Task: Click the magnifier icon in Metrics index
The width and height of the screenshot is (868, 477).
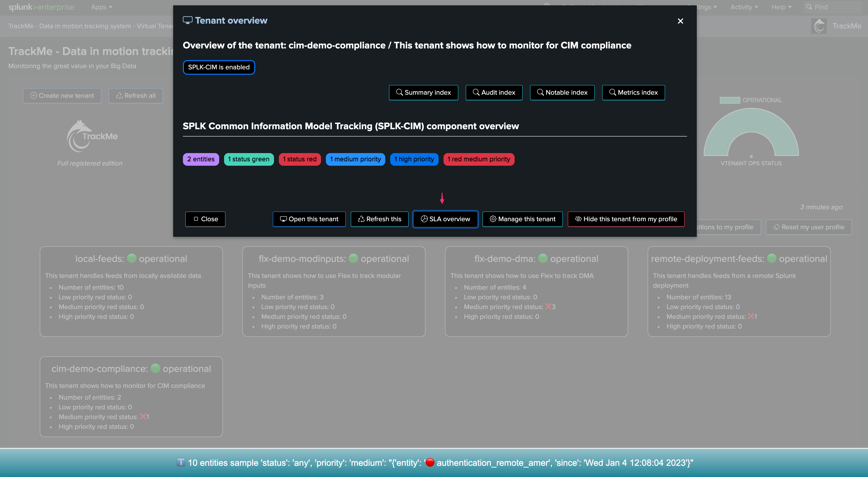Action: coord(612,92)
